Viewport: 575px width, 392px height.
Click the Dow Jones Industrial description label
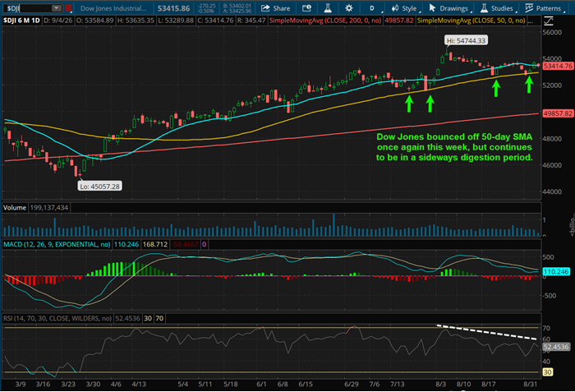coord(113,8)
